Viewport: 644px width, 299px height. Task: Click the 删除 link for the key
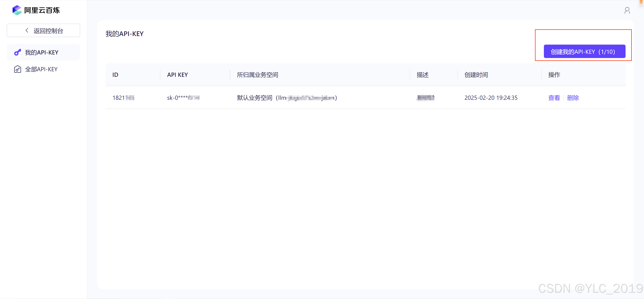coord(573,98)
